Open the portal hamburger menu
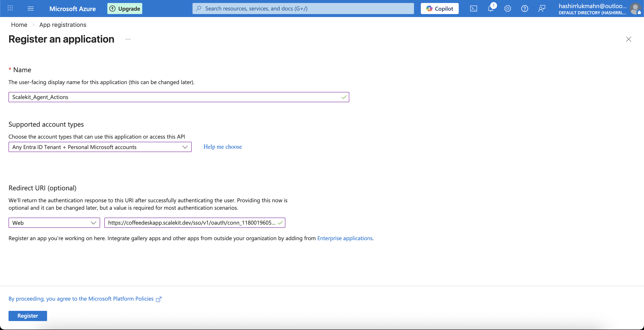 pyautogui.click(x=30, y=8)
